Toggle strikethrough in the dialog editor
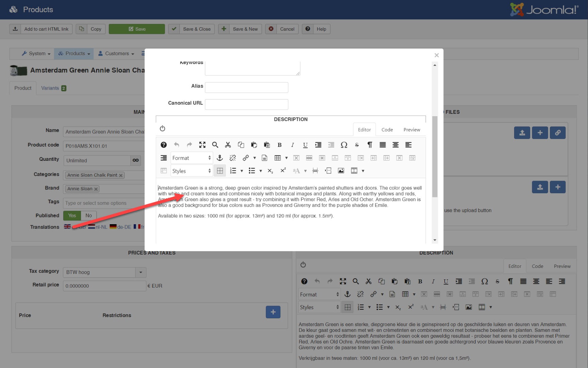This screenshot has height=368, width=588. (x=357, y=145)
